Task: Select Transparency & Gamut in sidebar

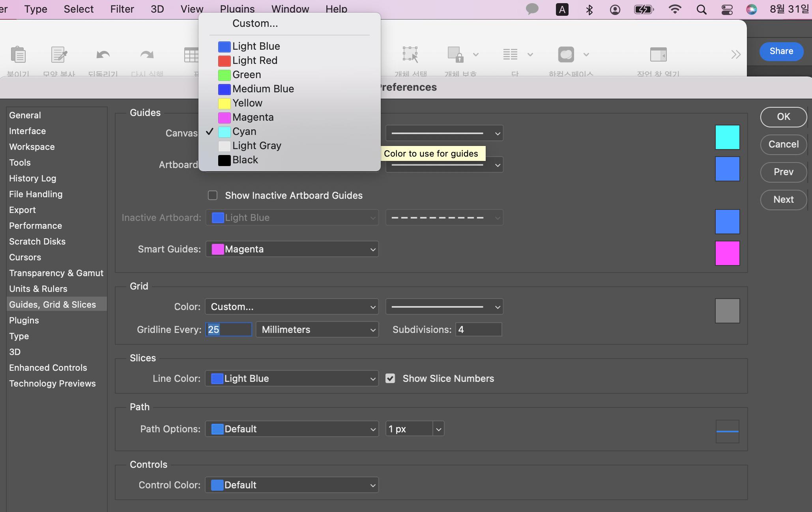Action: coord(57,273)
